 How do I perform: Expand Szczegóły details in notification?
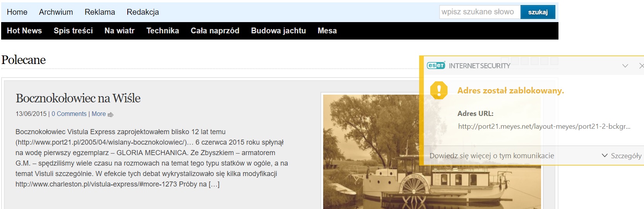coord(622,155)
